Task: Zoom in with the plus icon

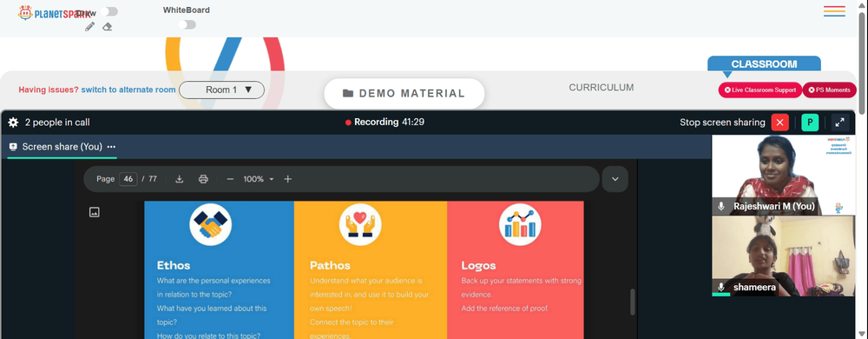Action: pos(288,179)
